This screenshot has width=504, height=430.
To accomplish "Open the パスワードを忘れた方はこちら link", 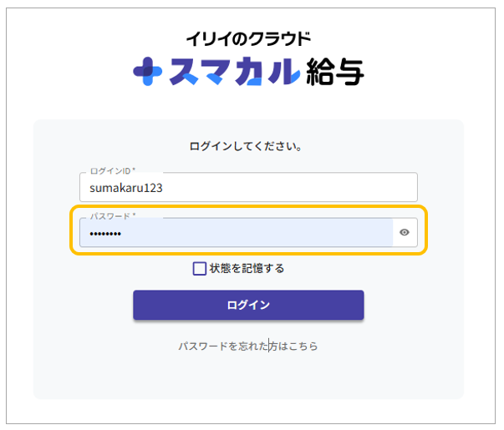I will coord(247,346).
